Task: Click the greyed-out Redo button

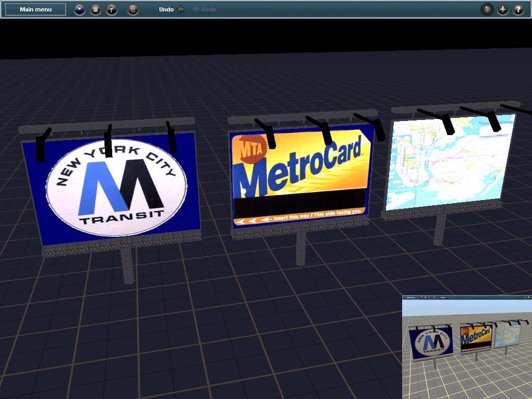Action: (204, 9)
